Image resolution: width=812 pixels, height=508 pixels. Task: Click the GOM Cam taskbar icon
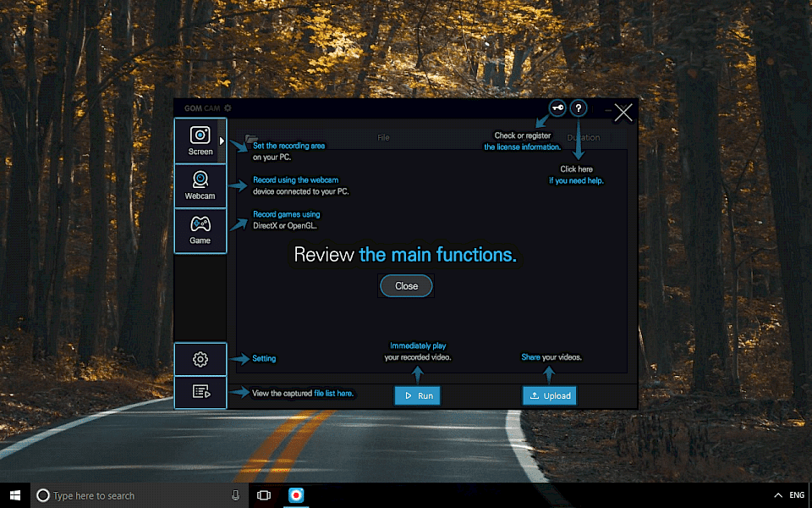pyautogui.click(x=296, y=495)
